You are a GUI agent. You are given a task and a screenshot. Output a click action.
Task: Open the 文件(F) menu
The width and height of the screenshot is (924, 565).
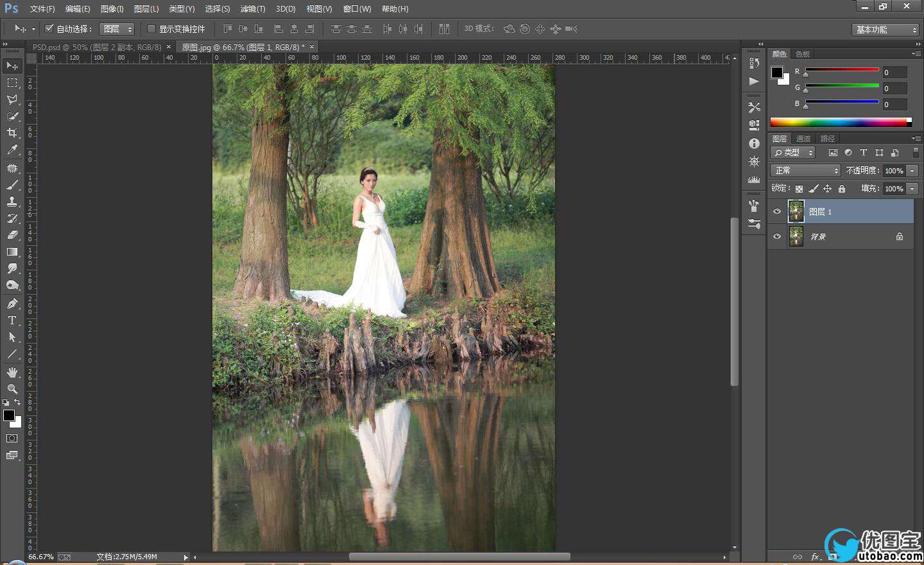point(42,9)
